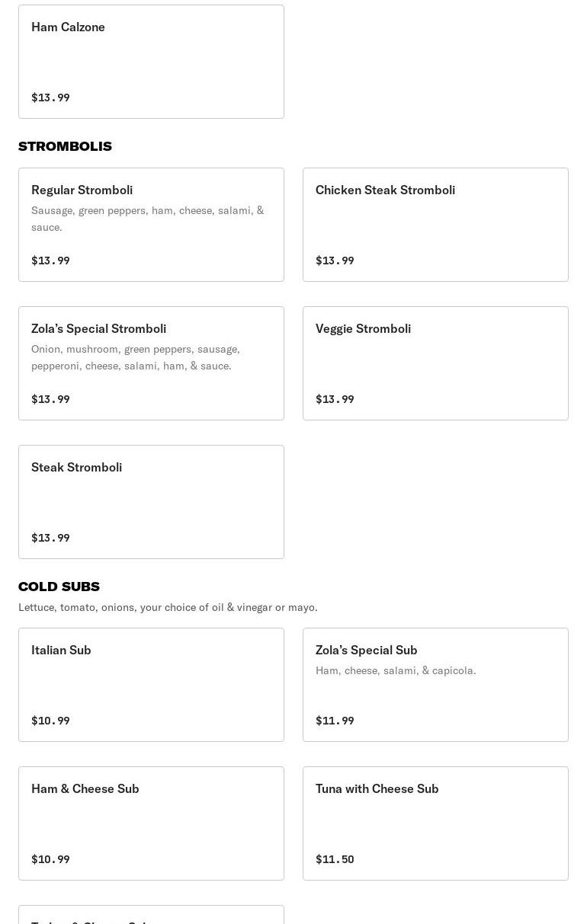Choose the Ham & Cheese Sub

click(x=151, y=823)
